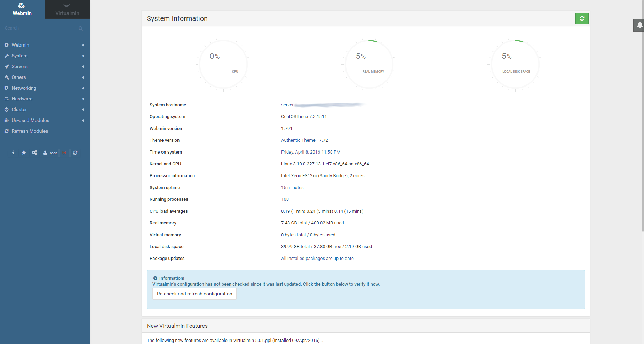This screenshot has width=644, height=344.
Task: Expand the System menu category
Action: click(19, 56)
